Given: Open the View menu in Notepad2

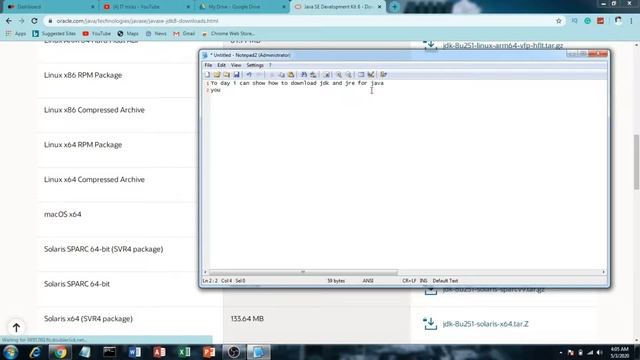Looking at the screenshot, I should (x=236, y=65).
